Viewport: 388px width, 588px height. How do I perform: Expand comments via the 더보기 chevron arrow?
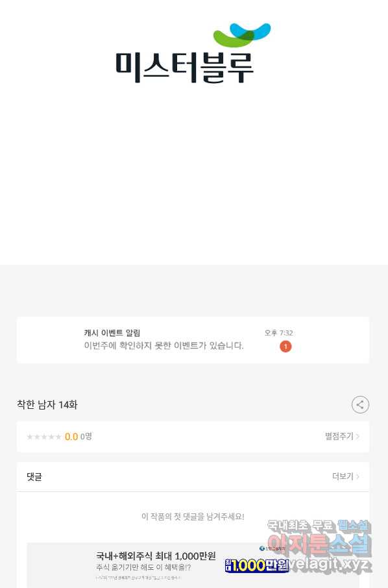(x=358, y=476)
